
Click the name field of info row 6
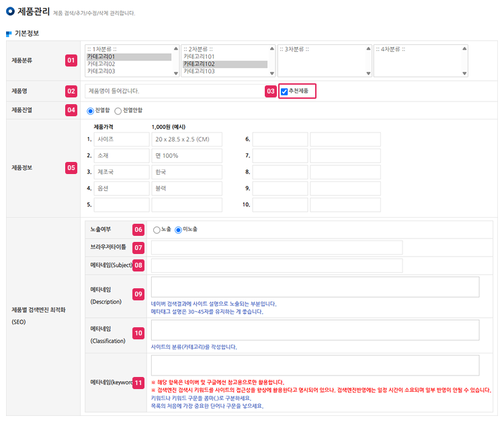[280, 140]
